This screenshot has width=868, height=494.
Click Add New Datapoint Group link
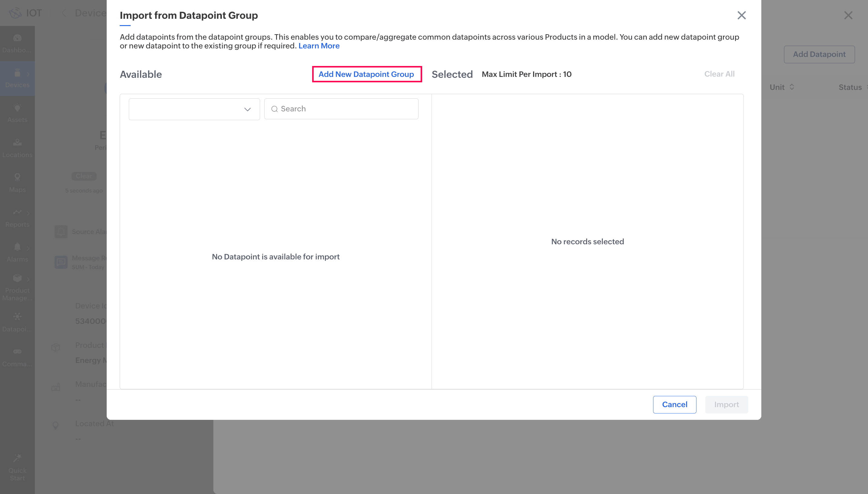point(366,74)
